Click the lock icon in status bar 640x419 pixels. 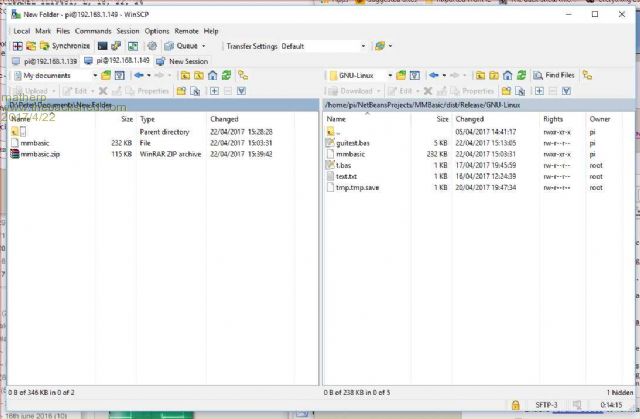[x=516, y=405]
